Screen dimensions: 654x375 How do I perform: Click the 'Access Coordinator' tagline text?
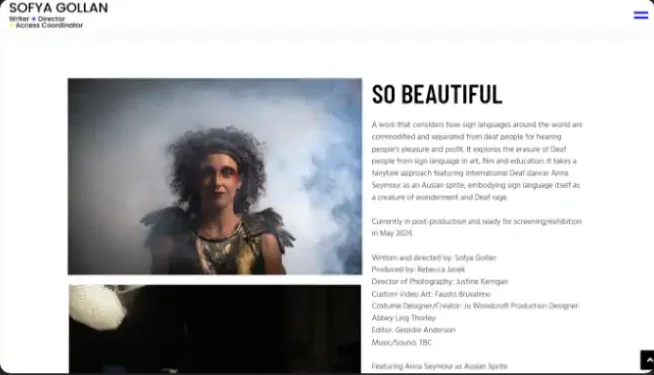[x=49, y=25]
